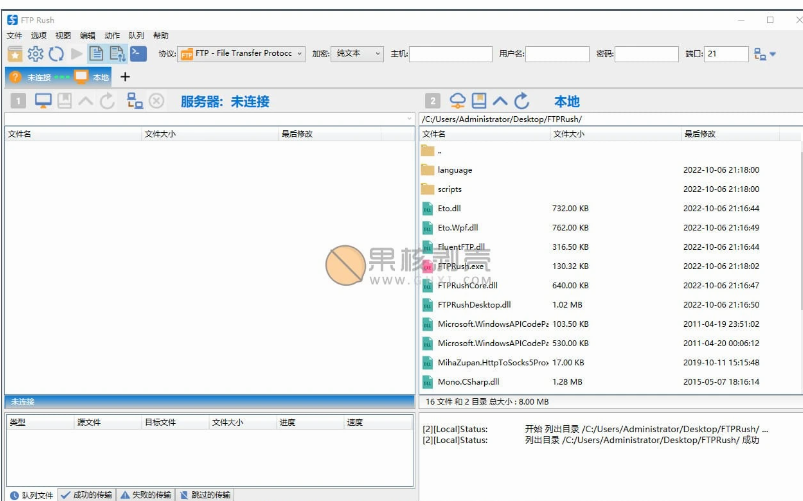This screenshot has width=803, height=501.
Task: Select the scripts folder
Action: (609, 190)
